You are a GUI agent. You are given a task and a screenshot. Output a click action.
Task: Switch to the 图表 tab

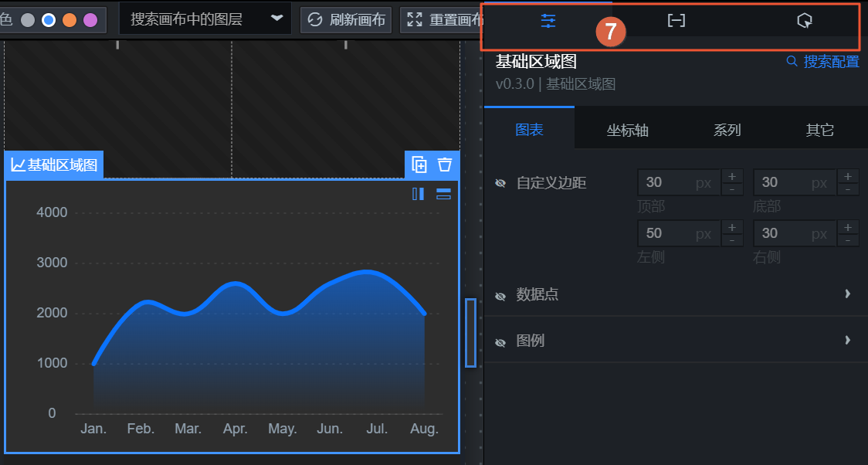(529, 129)
